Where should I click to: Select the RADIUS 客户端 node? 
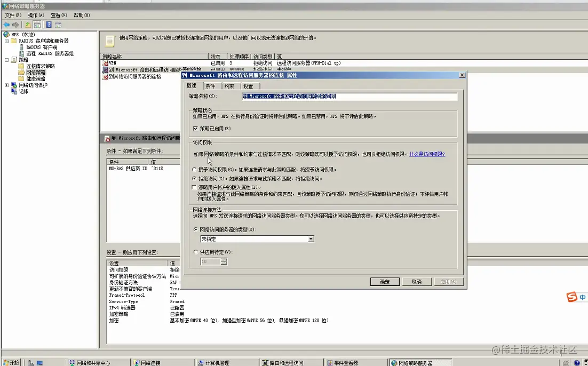[x=42, y=47]
